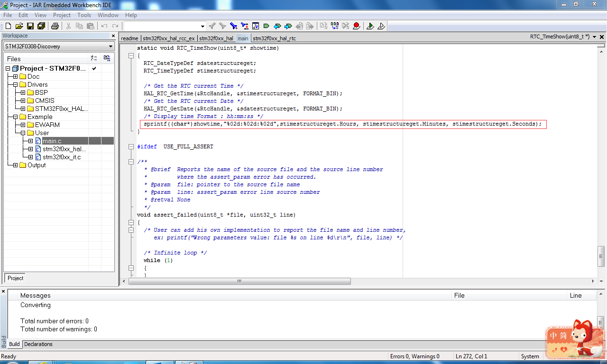Open the STM32F0308-Discovery configuration dropdown
The height and width of the screenshot is (364, 607).
59,46
